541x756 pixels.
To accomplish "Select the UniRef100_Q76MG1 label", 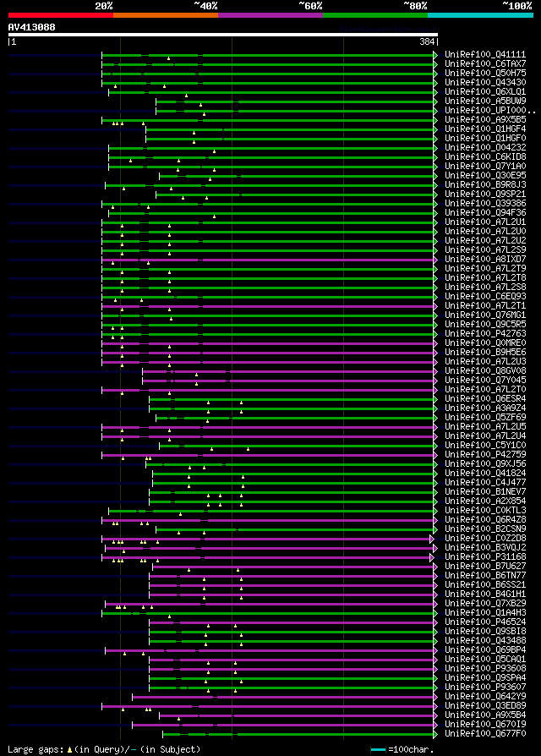I will 485,315.
